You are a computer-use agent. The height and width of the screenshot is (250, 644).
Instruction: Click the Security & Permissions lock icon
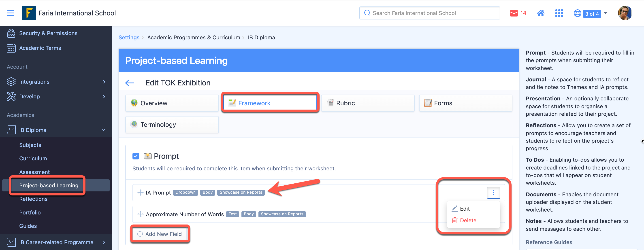11,33
